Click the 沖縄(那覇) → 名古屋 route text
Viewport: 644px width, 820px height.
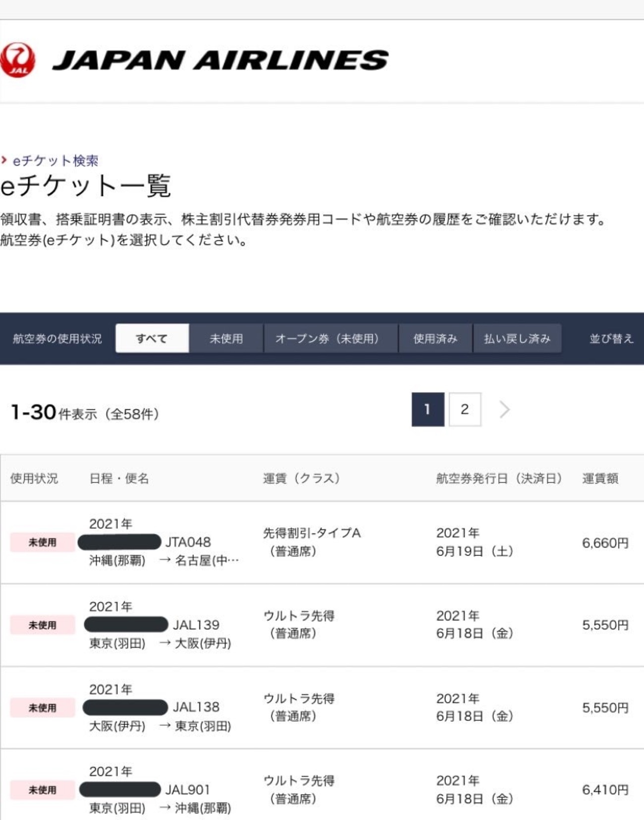click(x=164, y=561)
